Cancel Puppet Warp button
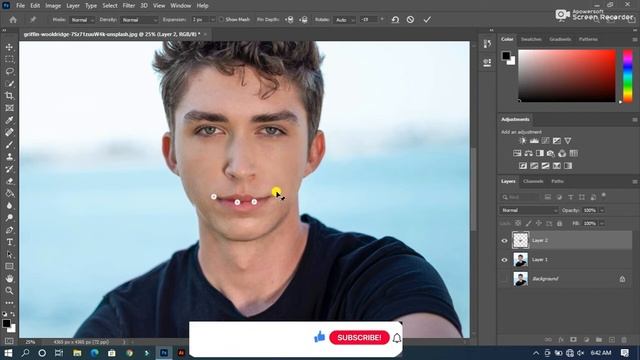This screenshot has height=360, width=640. (x=410, y=20)
